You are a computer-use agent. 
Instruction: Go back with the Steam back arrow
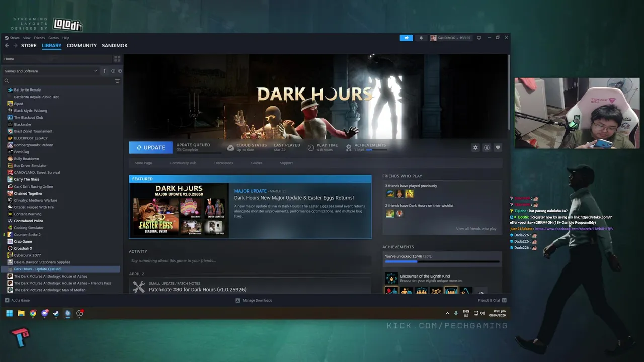pos(7,45)
